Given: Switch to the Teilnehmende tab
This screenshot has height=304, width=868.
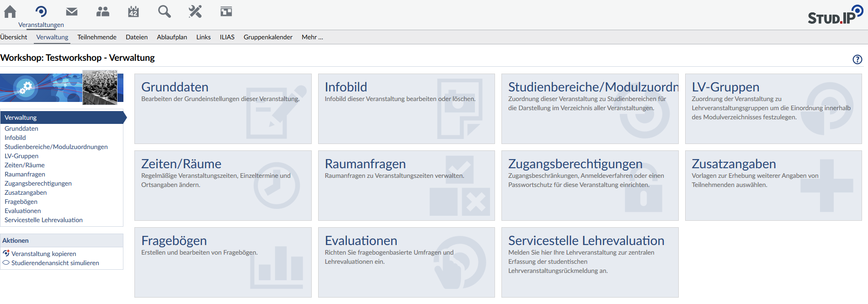Looking at the screenshot, I should click(x=97, y=37).
